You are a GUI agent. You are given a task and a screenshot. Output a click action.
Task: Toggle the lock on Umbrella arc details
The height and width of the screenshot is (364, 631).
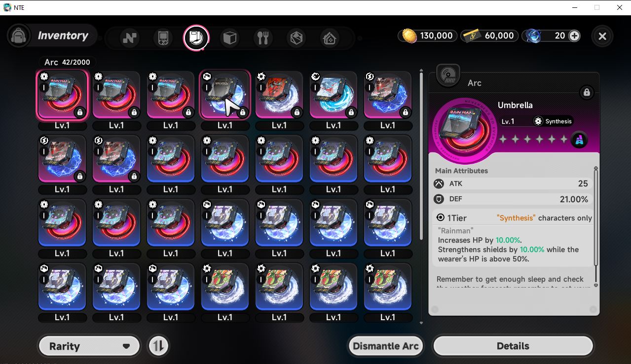pyautogui.click(x=587, y=92)
